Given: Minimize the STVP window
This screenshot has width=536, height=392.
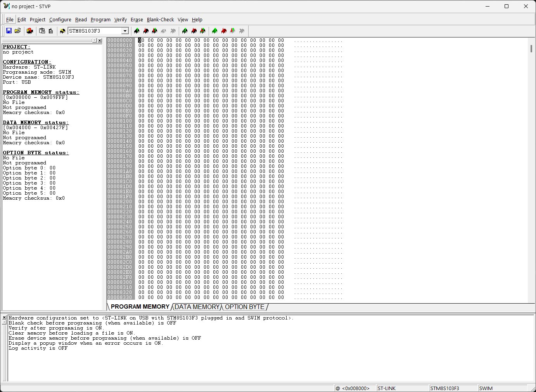Looking at the screenshot, I should tap(488, 6).
